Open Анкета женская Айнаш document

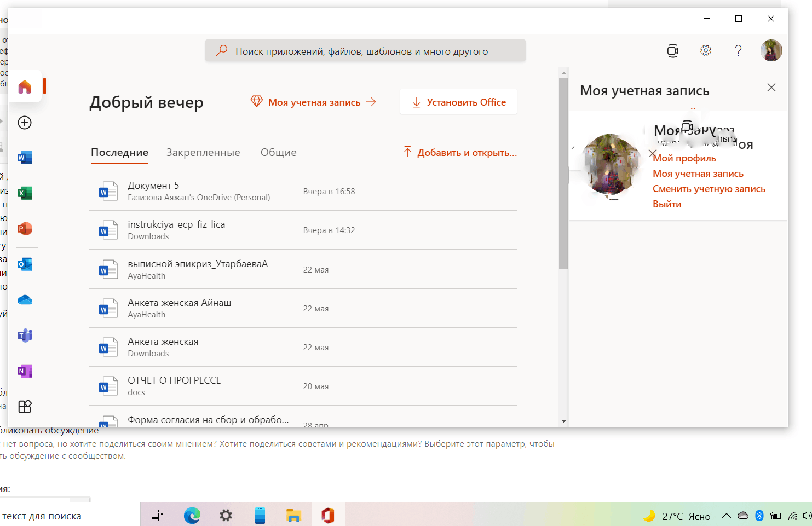pos(303,308)
